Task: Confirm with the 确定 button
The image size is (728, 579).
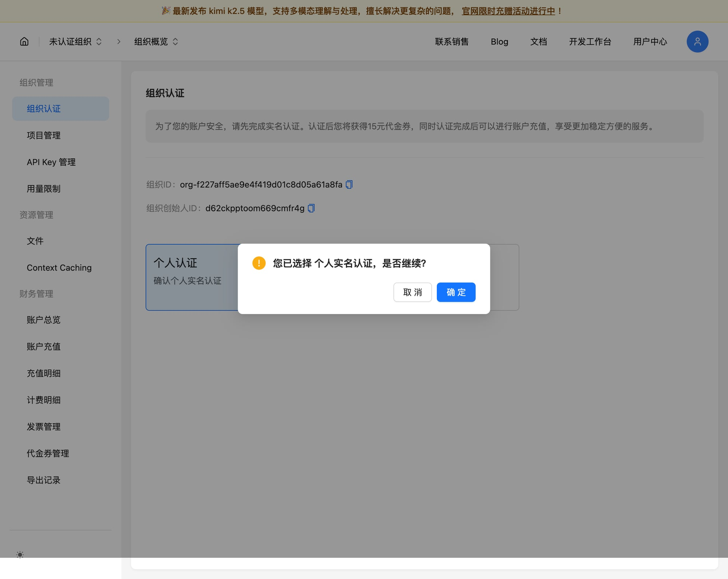Action: tap(456, 292)
